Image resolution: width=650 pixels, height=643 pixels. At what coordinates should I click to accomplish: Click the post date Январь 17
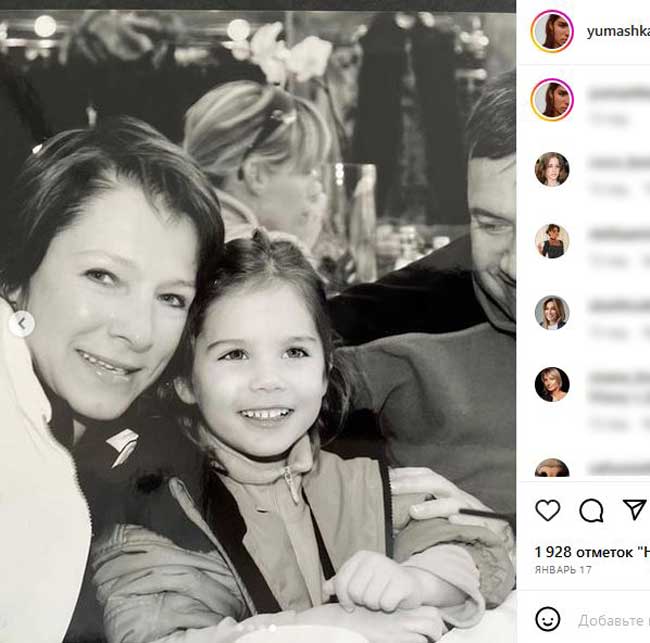(x=563, y=569)
